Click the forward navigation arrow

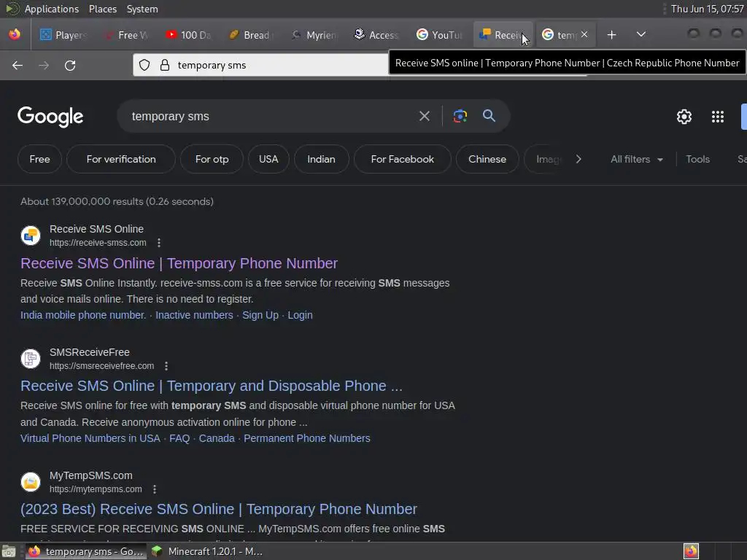click(44, 65)
